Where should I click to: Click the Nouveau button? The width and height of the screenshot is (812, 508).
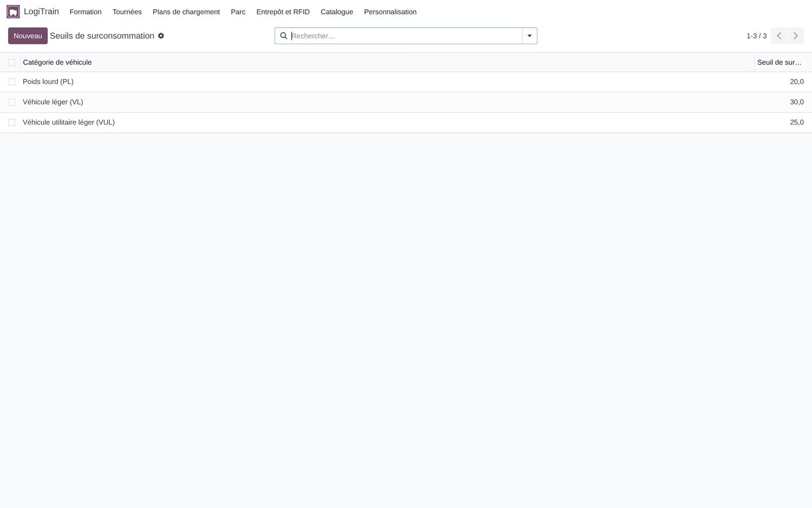click(28, 36)
